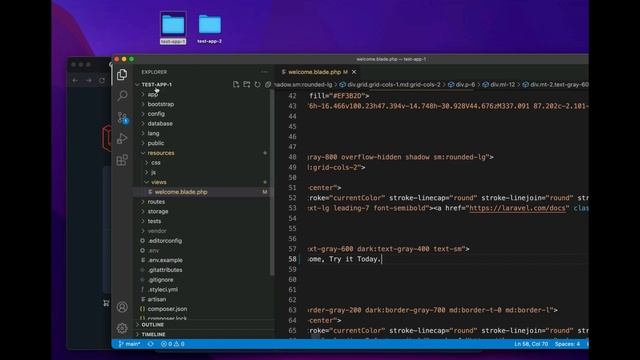Open the .styleci.yml file
The height and width of the screenshot is (360, 640).
(x=203, y=290)
